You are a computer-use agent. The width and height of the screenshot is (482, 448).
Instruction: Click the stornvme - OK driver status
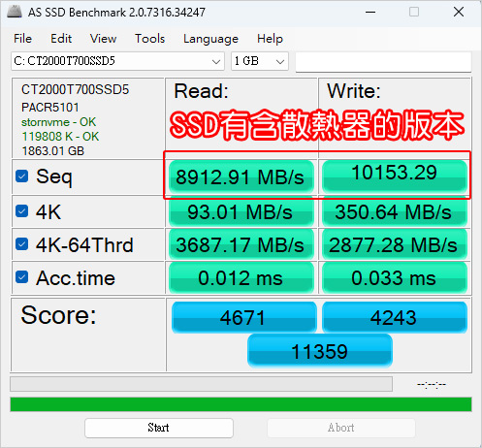pos(58,122)
